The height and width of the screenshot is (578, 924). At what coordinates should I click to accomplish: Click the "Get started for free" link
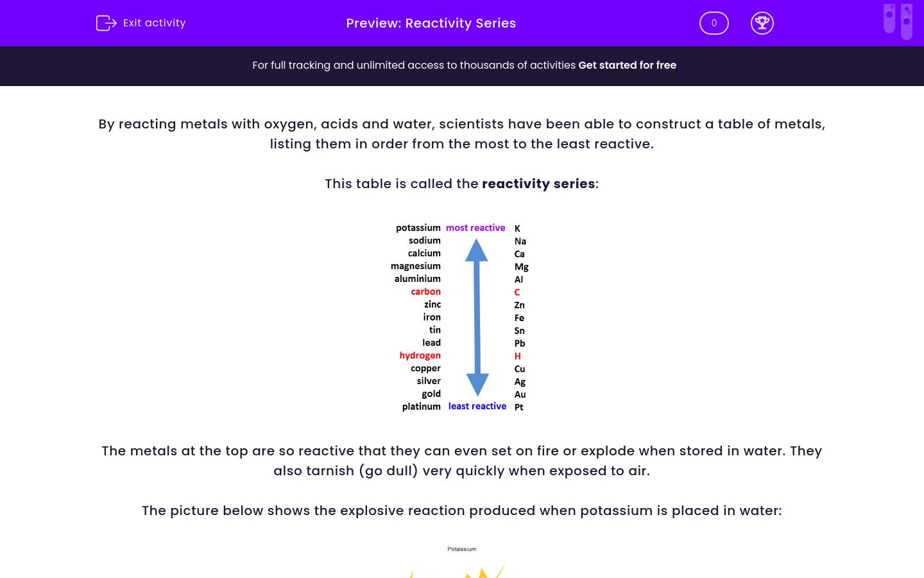pyautogui.click(x=628, y=66)
